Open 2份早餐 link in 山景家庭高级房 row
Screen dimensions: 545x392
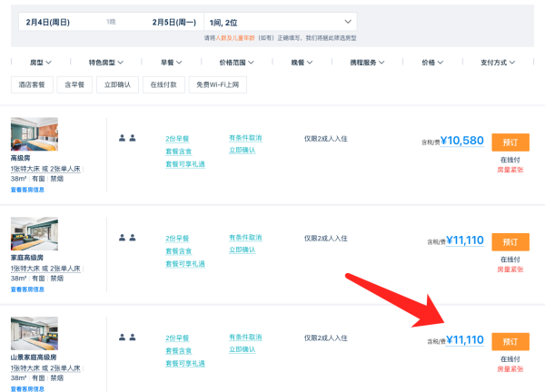coord(177,338)
